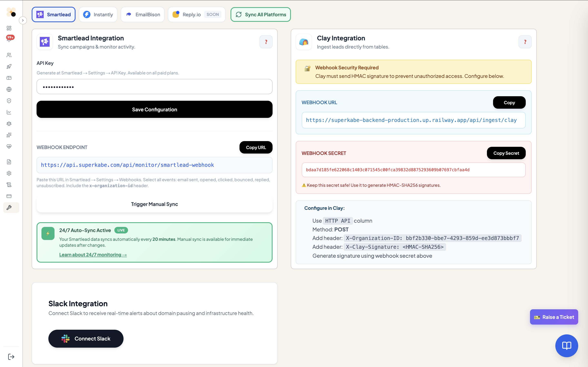Open notifications bell with 99+ badge
Image resolution: width=588 pixels, height=367 pixels.
tap(9, 39)
